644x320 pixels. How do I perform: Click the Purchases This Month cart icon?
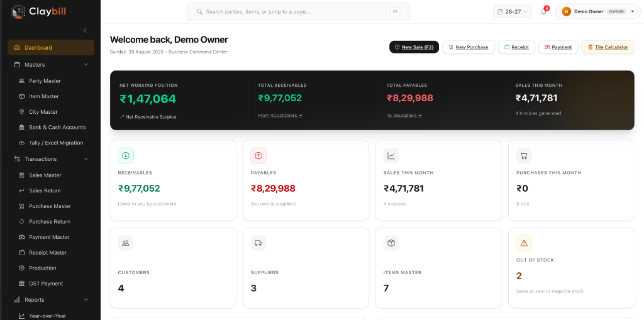[524, 156]
